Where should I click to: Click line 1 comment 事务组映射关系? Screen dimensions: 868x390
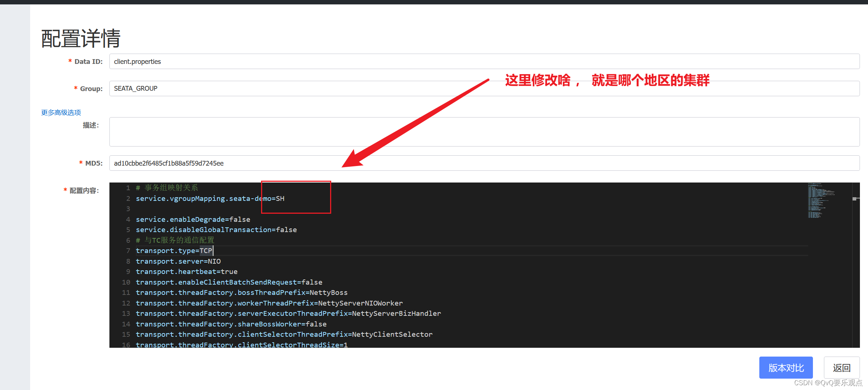167,188
